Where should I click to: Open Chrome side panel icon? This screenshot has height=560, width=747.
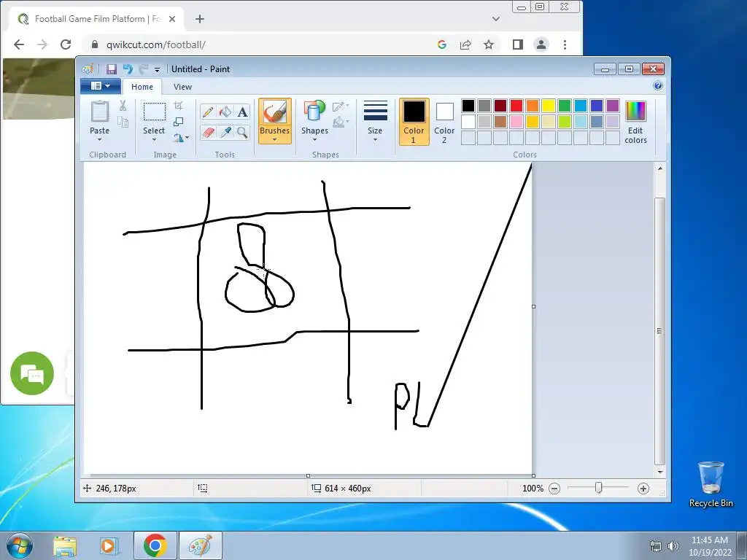click(518, 44)
